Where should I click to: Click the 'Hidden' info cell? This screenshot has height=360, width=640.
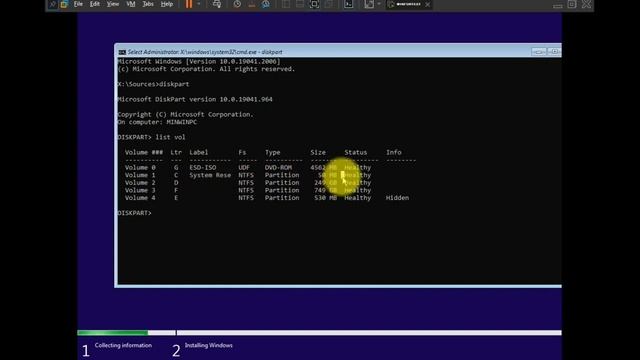[x=398, y=198]
